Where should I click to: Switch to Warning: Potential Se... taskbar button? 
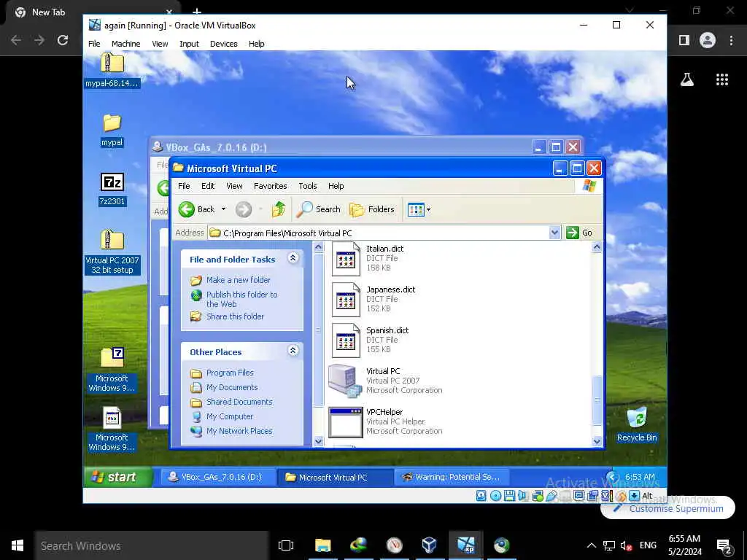coord(452,477)
